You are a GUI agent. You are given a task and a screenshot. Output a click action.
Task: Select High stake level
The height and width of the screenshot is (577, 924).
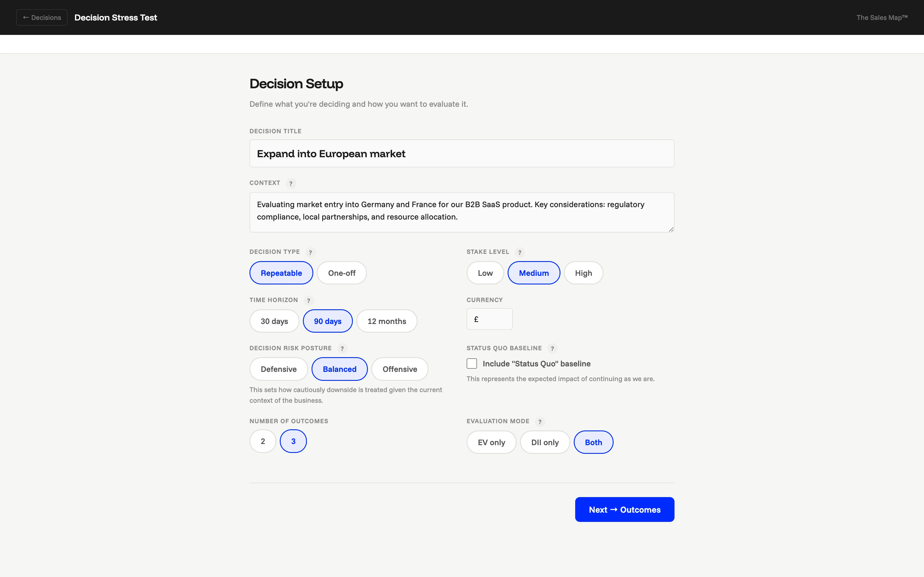583,272
